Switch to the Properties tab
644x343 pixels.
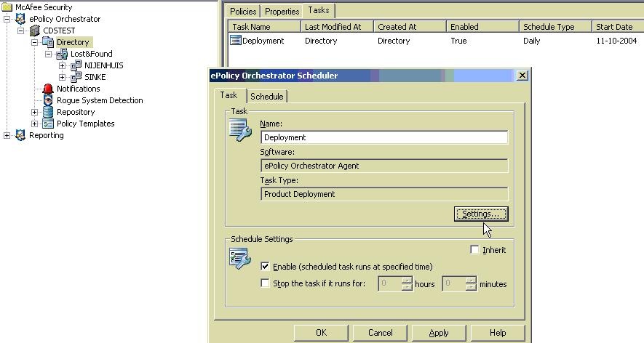282,12
